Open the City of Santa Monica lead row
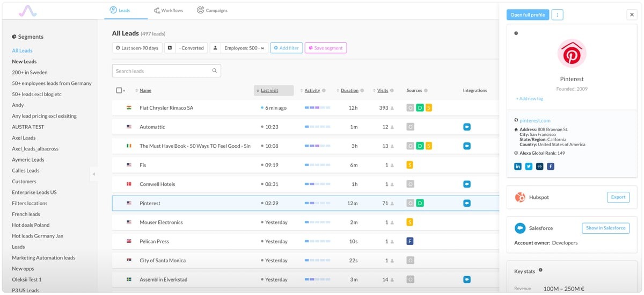Screen dimensions: 644x295 click(x=305, y=260)
